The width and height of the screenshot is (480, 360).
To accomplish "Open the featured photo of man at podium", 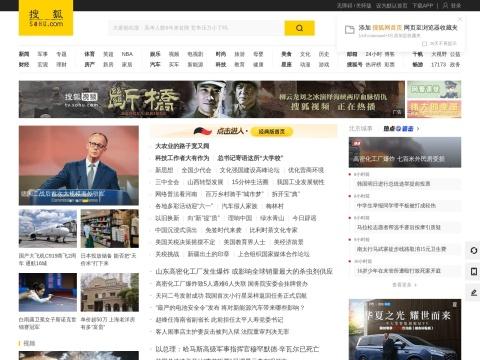I will (x=79, y=165).
